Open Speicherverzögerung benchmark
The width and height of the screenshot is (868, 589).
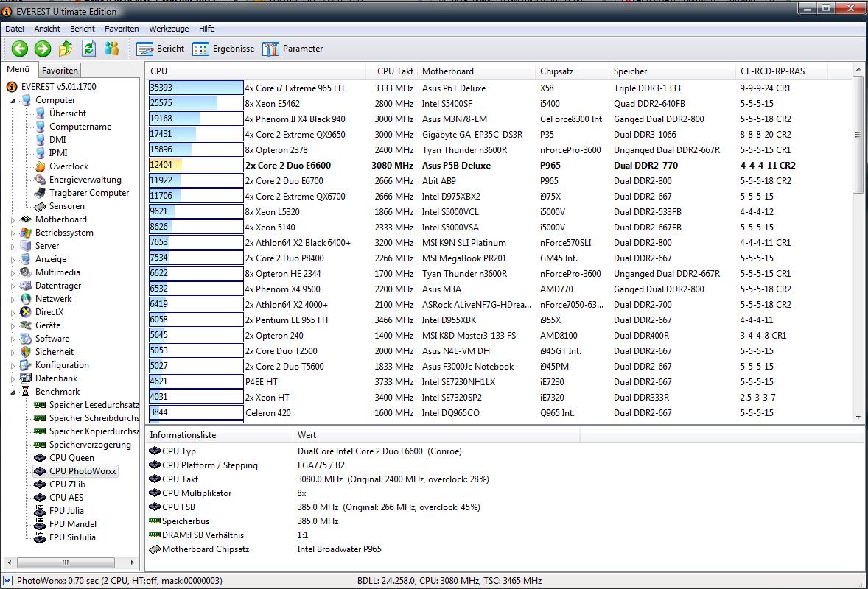(90, 445)
